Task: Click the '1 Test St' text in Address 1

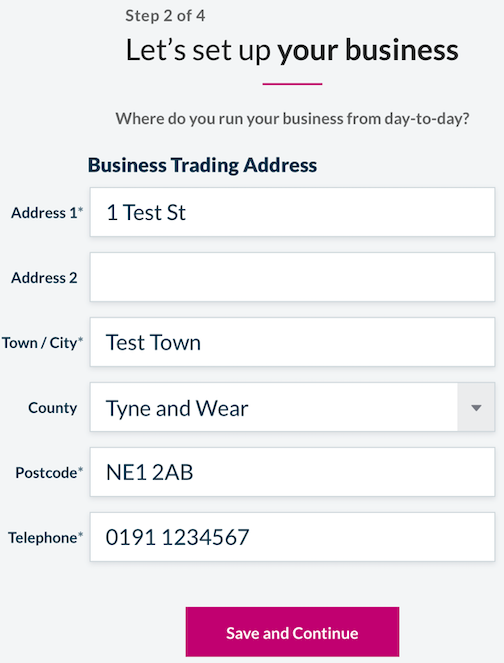Action: (146, 212)
